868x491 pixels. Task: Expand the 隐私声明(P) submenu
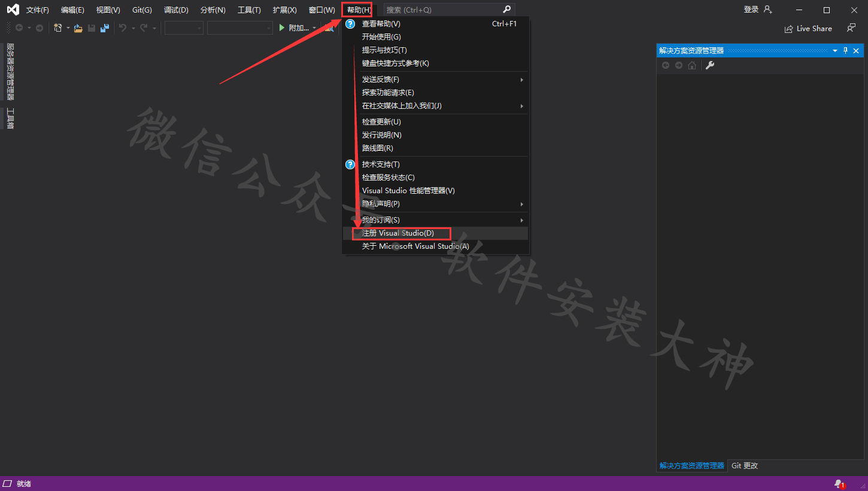coord(522,204)
